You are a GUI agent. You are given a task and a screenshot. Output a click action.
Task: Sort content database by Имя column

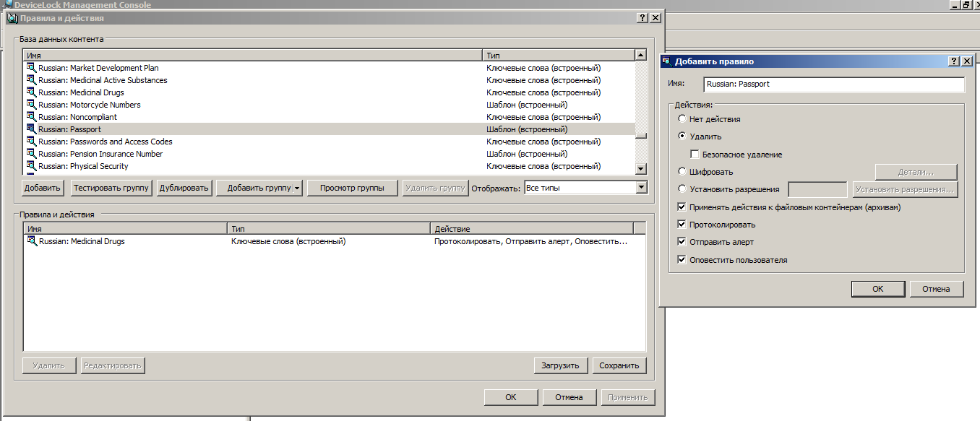point(253,55)
